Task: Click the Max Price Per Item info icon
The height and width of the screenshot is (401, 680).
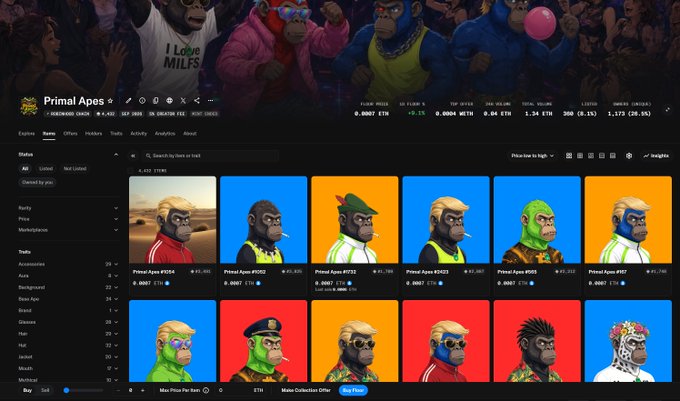Action: point(206,390)
